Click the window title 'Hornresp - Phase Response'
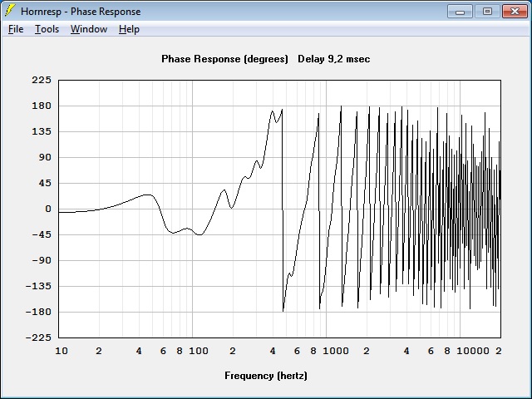 (81, 12)
